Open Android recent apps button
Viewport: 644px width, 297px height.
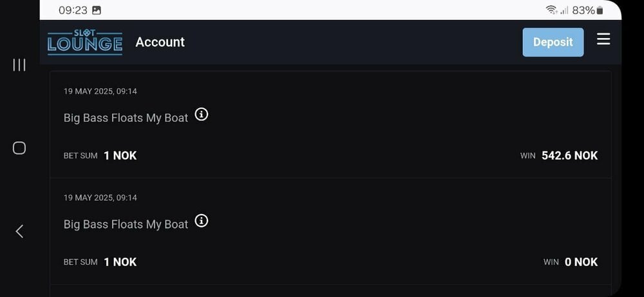click(19, 64)
